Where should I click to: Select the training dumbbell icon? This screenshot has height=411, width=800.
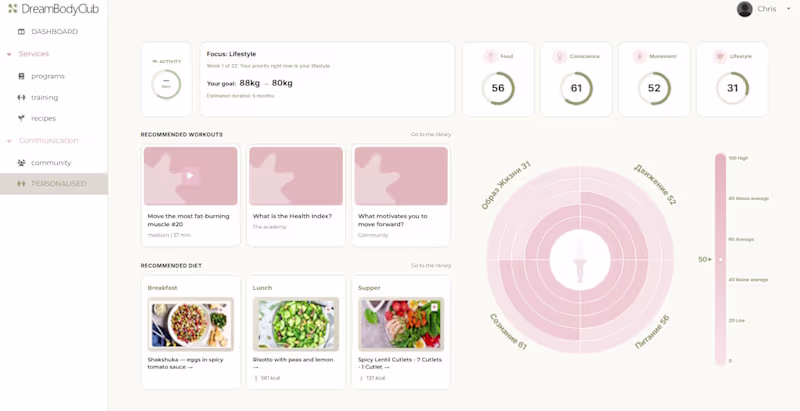[21, 97]
